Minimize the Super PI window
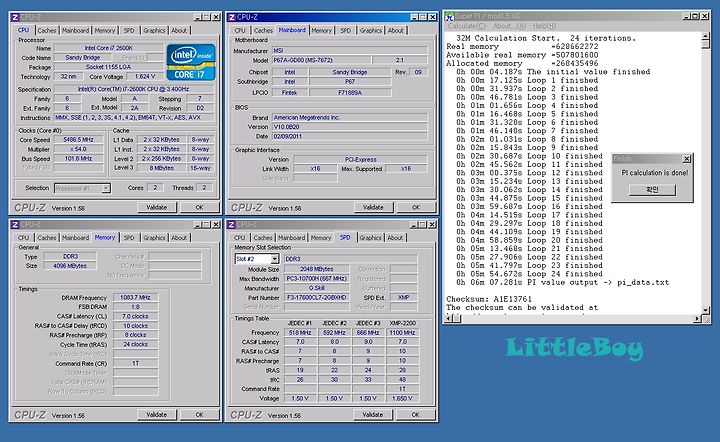This screenshot has height=442, width=720. 686,16
